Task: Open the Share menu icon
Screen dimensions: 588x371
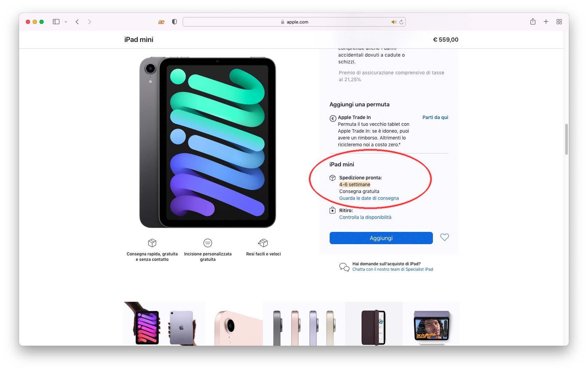Action: [x=533, y=21]
